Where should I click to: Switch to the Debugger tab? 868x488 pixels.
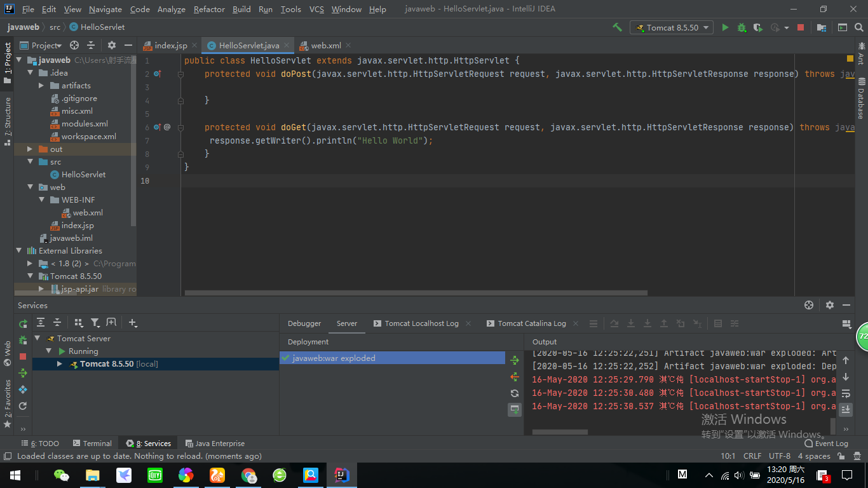pyautogui.click(x=304, y=323)
